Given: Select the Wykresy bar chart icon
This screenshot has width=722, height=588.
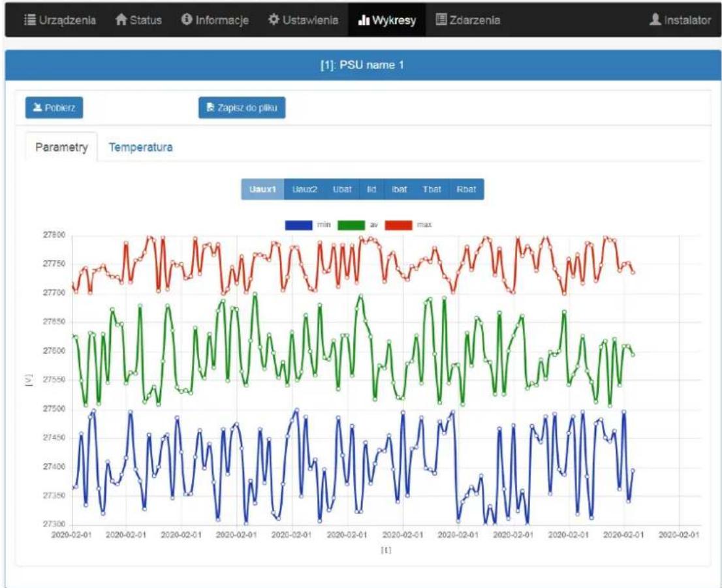Looking at the screenshot, I should (364, 20).
